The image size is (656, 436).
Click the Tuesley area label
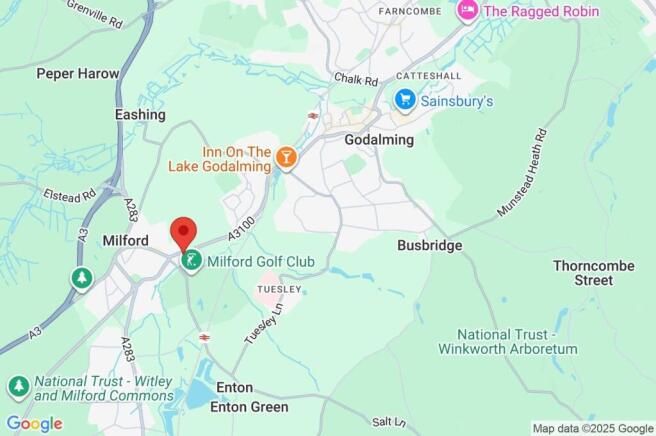279,289
